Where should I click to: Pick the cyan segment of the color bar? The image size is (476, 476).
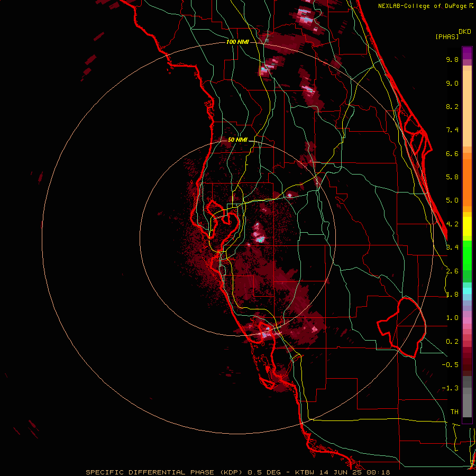[467, 291]
